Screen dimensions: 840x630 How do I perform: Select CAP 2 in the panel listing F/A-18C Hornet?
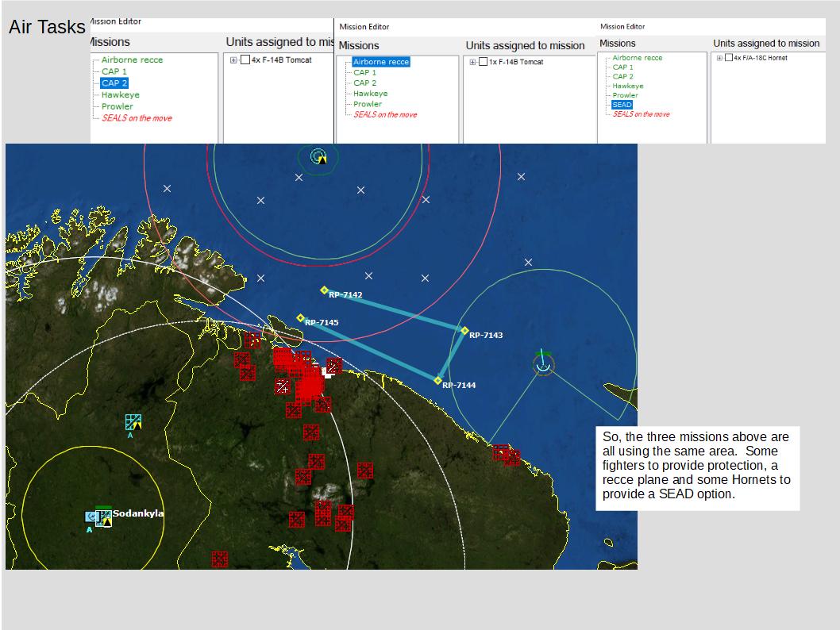coord(622,76)
